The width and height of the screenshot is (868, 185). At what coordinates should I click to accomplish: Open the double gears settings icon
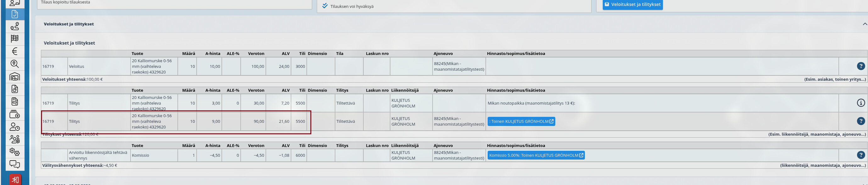(15, 152)
